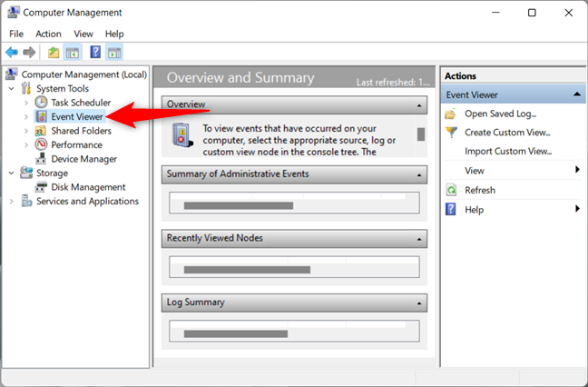Click the Back arrow toolbar icon
Viewport: 588px width, 387px height.
(12, 52)
